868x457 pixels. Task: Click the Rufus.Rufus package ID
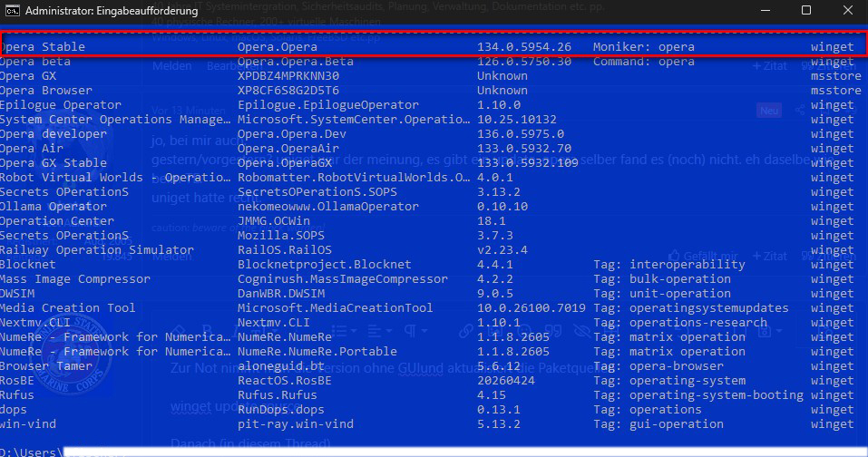pyautogui.click(x=278, y=395)
